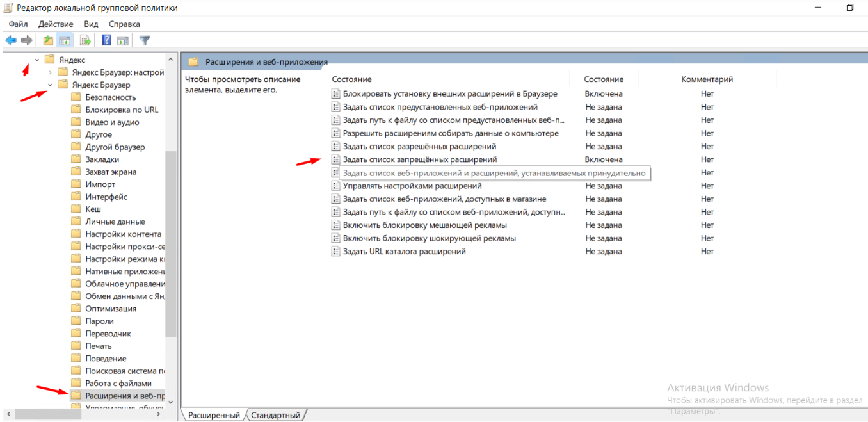The width and height of the screenshot is (868, 422).
Task: Toggle the console tree pane toolbar icon
Action: [x=65, y=40]
